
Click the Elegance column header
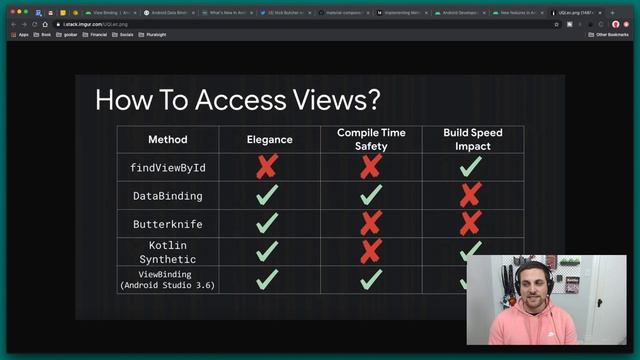269,140
